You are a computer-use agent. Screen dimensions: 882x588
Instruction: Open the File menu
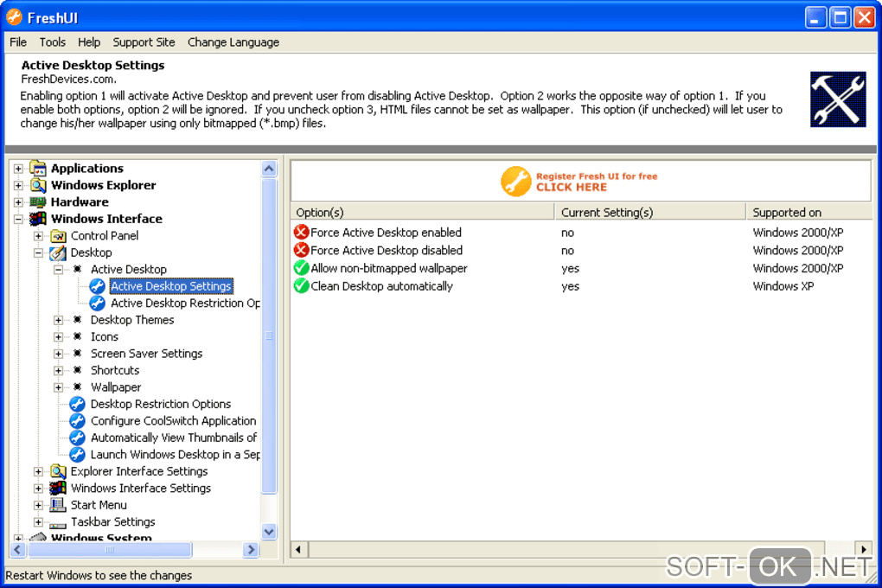point(18,42)
